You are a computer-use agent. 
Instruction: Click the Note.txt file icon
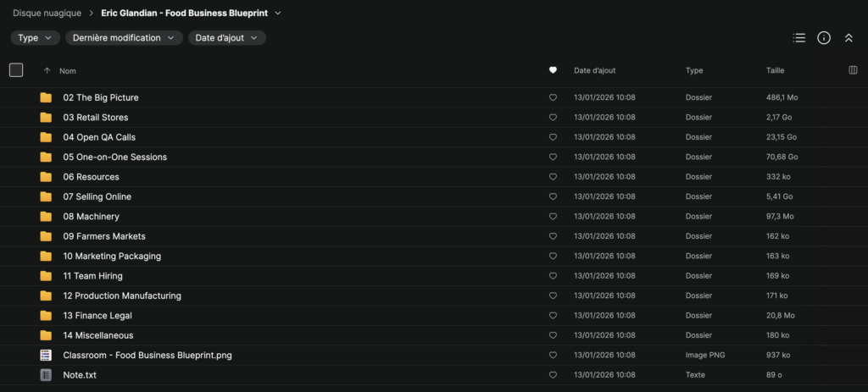[46, 375]
